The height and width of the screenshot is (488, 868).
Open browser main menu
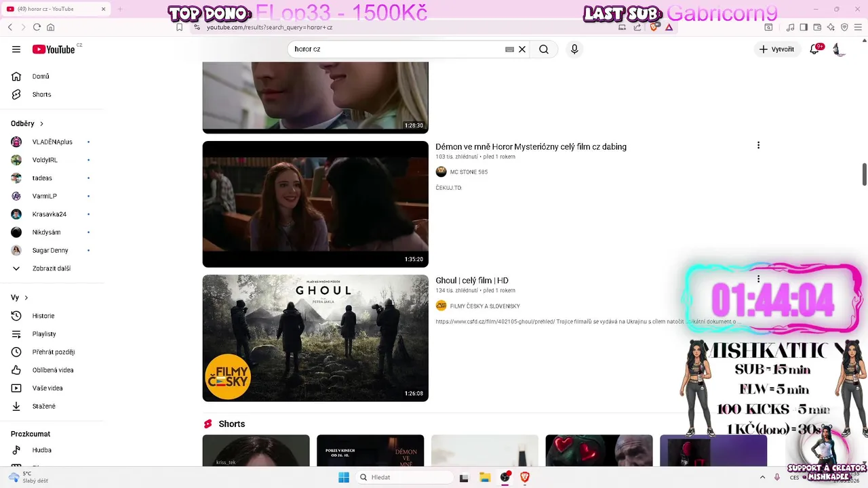pyautogui.click(x=858, y=27)
